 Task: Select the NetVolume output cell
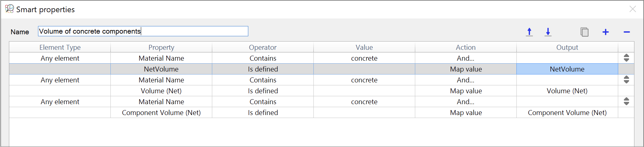point(567,69)
